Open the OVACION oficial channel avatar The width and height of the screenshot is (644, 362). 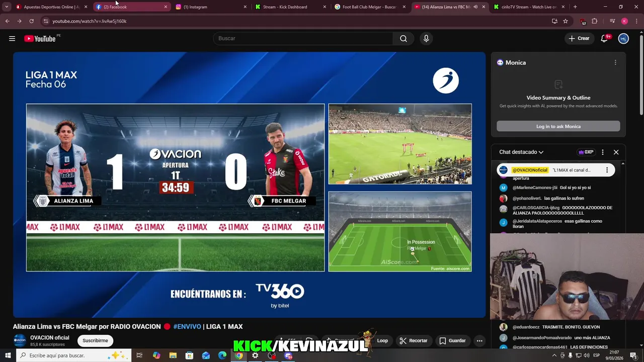pyautogui.click(x=20, y=340)
